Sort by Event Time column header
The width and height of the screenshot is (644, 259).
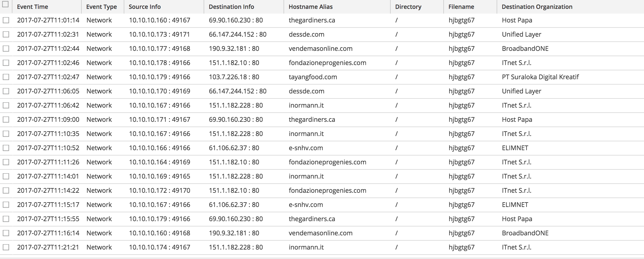click(33, 7)
